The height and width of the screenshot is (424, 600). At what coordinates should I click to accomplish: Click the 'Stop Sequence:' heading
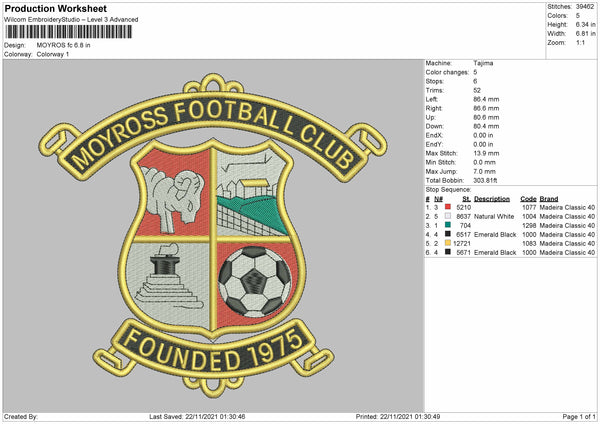(448, 190)
